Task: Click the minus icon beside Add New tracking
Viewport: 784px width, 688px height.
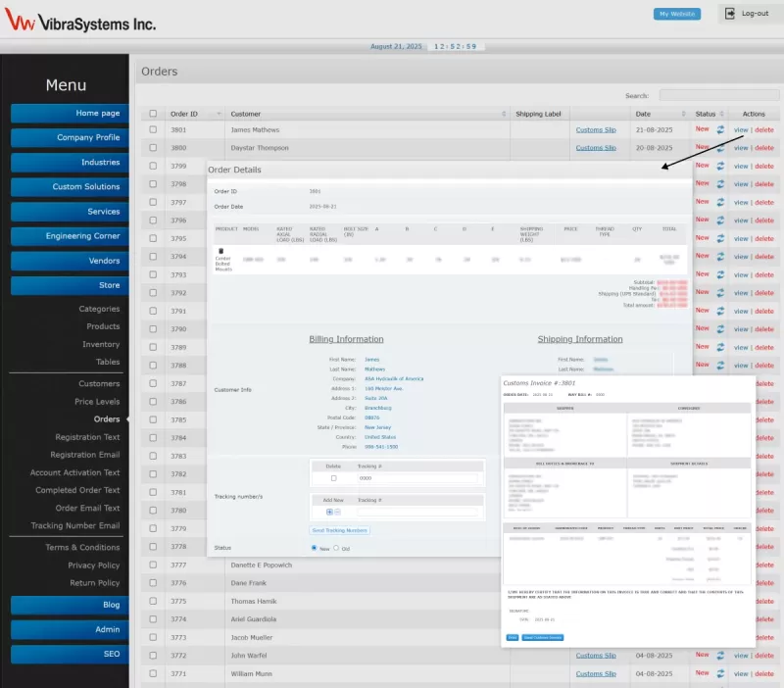Action: [x=337, y=512]
